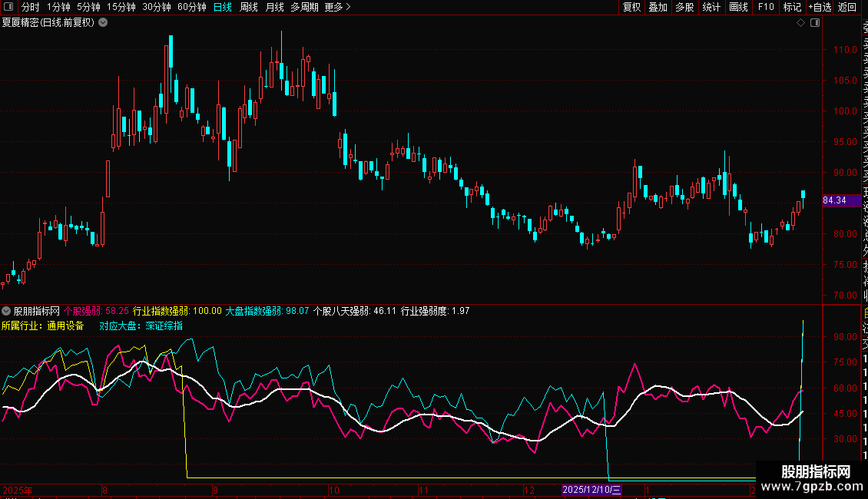
Task: Click the 84.34 current price label
Action: click(834, 200)
